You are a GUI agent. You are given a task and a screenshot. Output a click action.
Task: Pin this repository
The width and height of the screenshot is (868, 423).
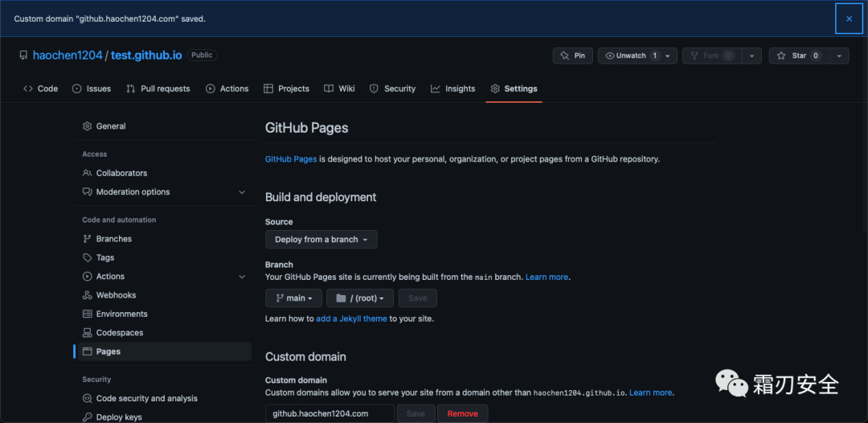click(x=572, y=56)
